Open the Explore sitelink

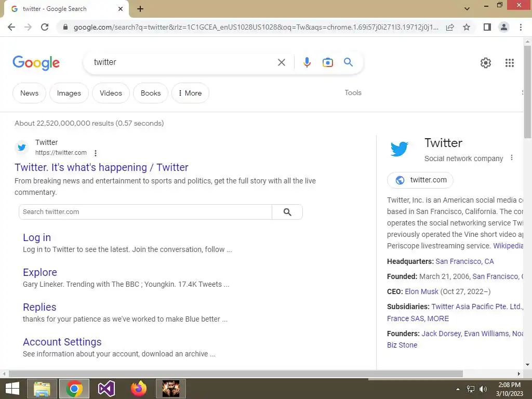point(40,272)
